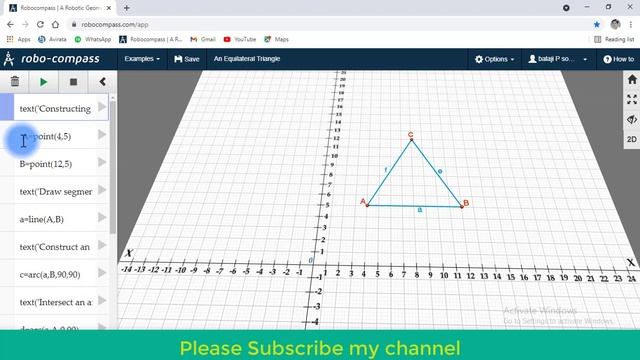
Task: Open the How to help link
Action: click(x=618, y=59)
